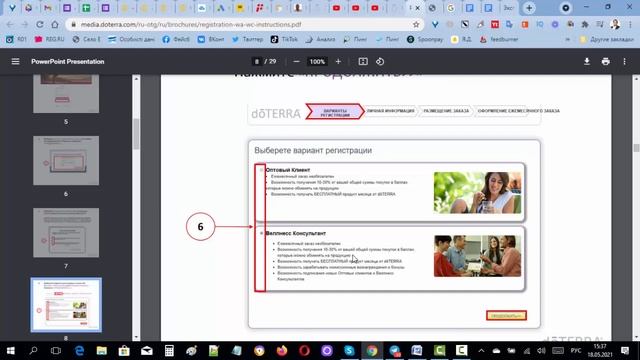Open the Chrome extensions puzzle icon

[x=585, y=24]
